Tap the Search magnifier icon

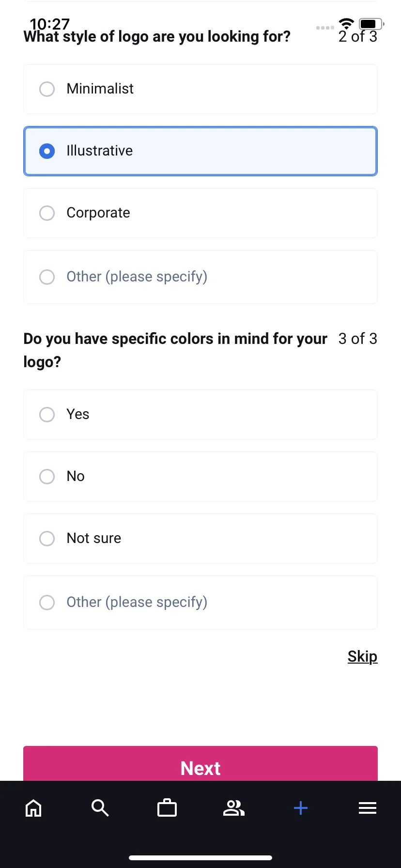100,808
